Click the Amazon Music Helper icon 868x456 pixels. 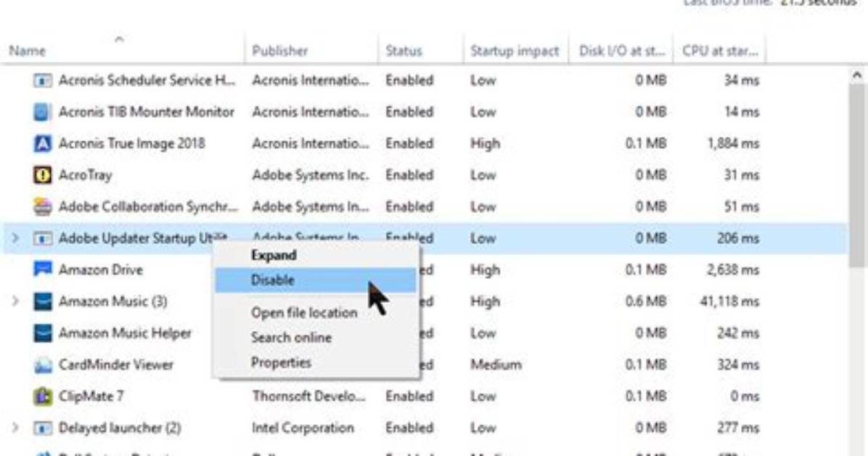click(x=43, y=333)
